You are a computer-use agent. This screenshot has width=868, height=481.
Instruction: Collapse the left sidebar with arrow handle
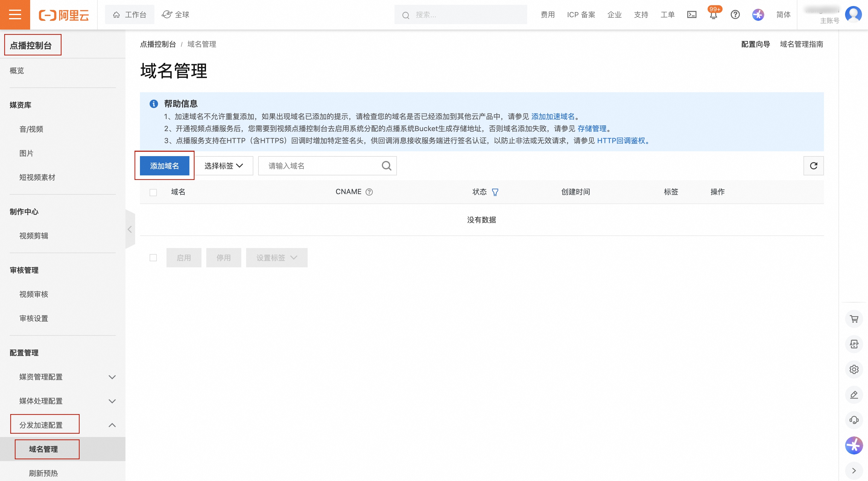pyautogui.click(x=130, y=229)
